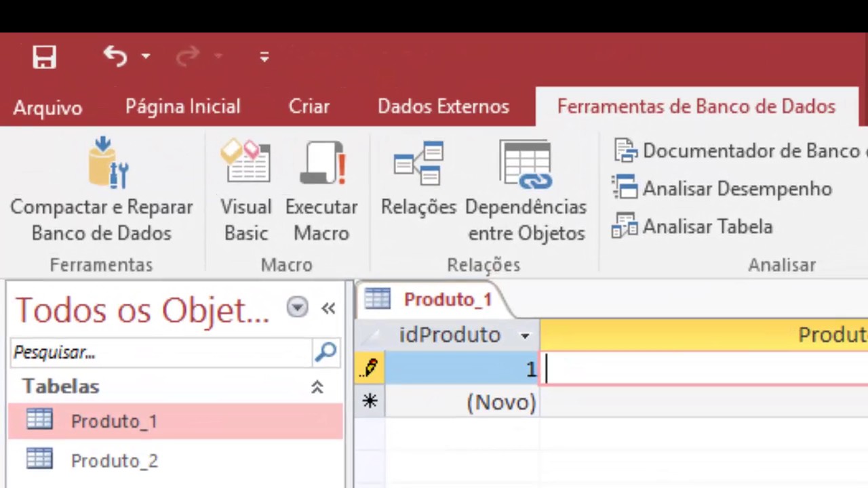Viewport: 868px width, 488px height.
Task: Select the new record row asterisk selector
Action: point(370,401)
